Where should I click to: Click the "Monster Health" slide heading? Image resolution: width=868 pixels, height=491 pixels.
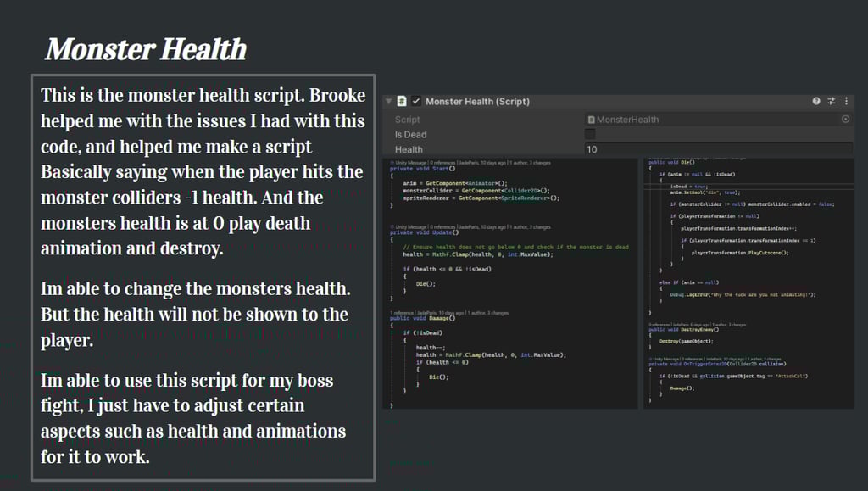[x=146, y=49]
